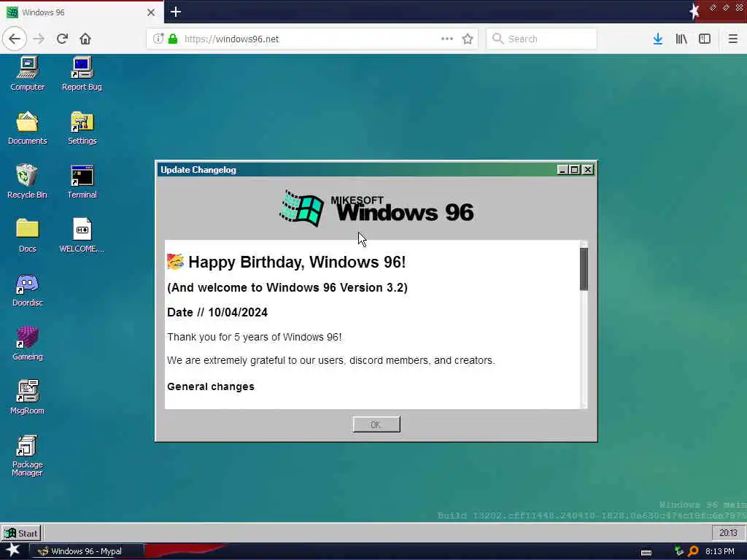This screenshot has width=747, height=560.
Task: Open the Gameing shortcut icon
Action: click(27, 343)
